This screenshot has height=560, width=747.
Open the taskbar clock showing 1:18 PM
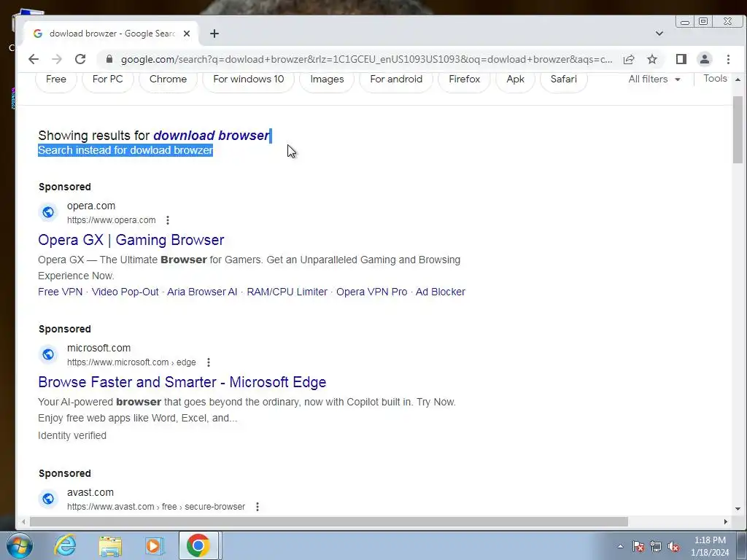tap(710, 546)
